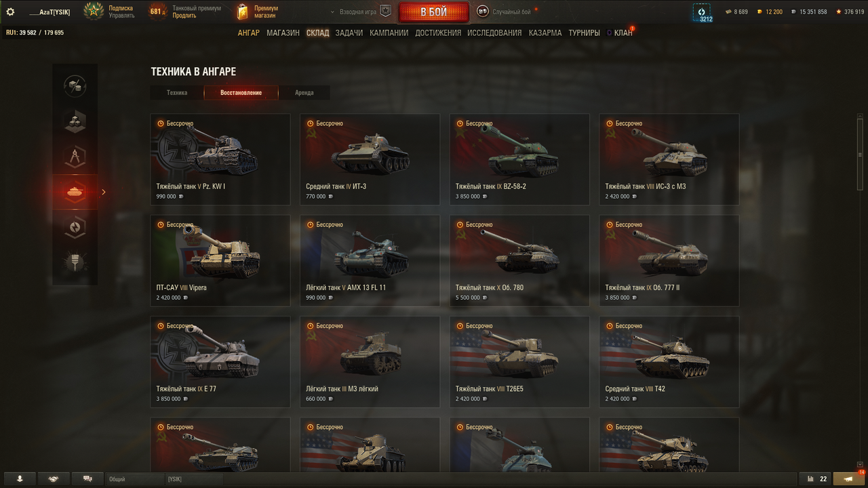Click Продлить under tank premium

tap(184, 16)
